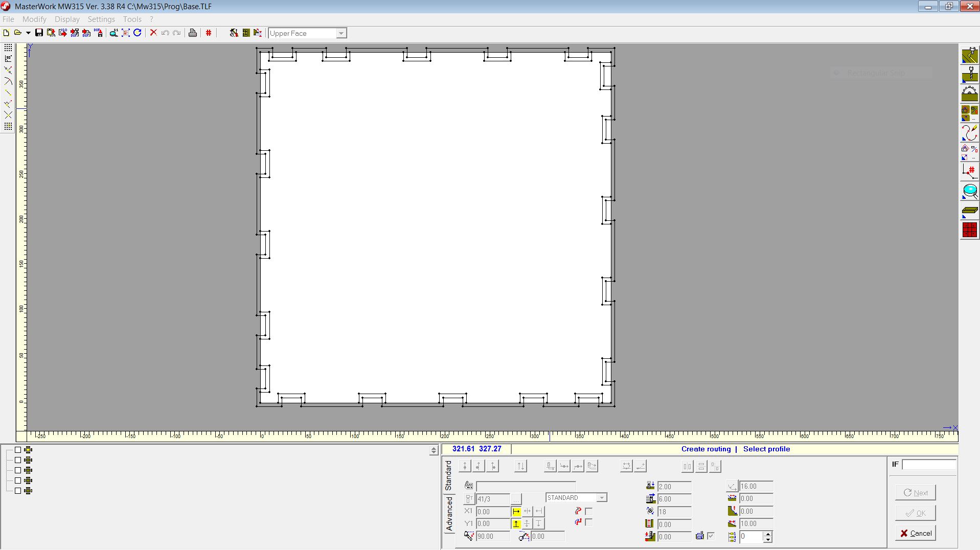
Task: Tick the lower blue-arrow checkbox
Action: pyautogui.click(x=588, y=522)
